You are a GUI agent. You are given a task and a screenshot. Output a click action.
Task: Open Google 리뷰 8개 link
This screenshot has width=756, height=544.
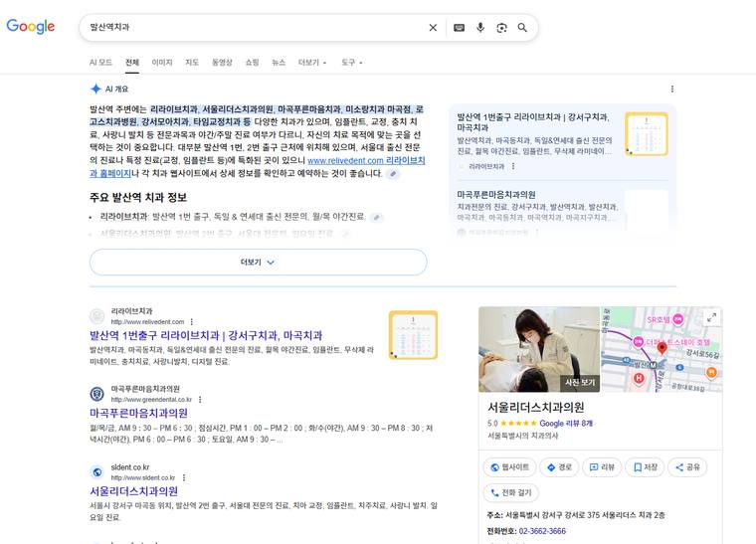(566, 423)
